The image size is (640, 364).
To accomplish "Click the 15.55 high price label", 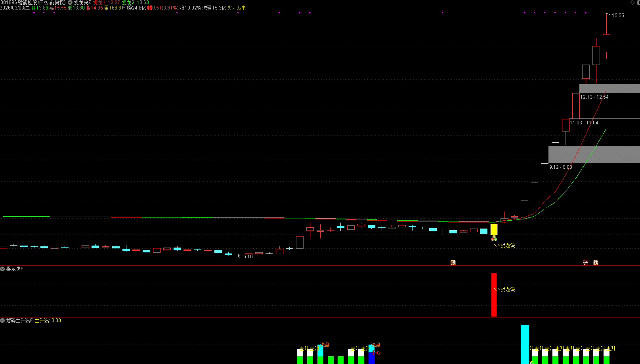I will 617,15.
